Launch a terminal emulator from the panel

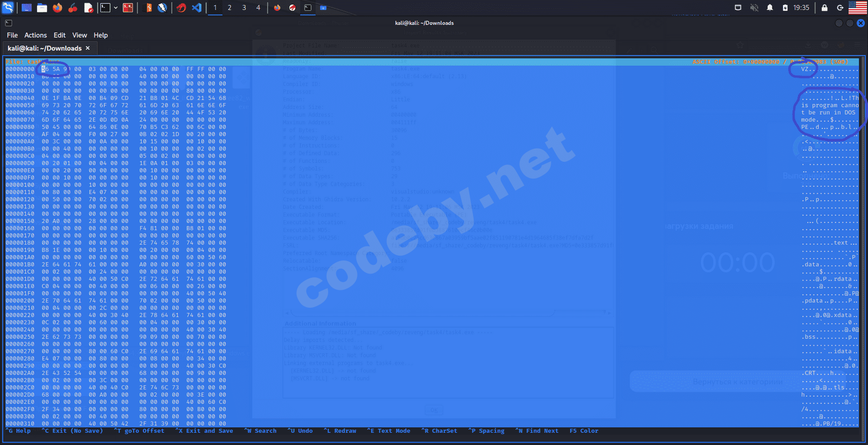coord(106,8)
